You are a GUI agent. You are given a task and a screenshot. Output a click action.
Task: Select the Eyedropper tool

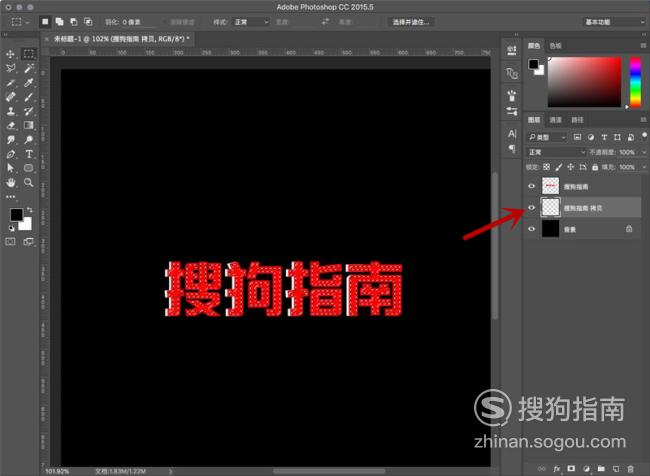29,83
